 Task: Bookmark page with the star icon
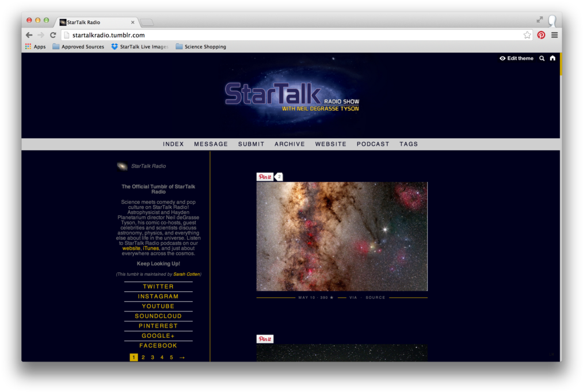[527, 35]
